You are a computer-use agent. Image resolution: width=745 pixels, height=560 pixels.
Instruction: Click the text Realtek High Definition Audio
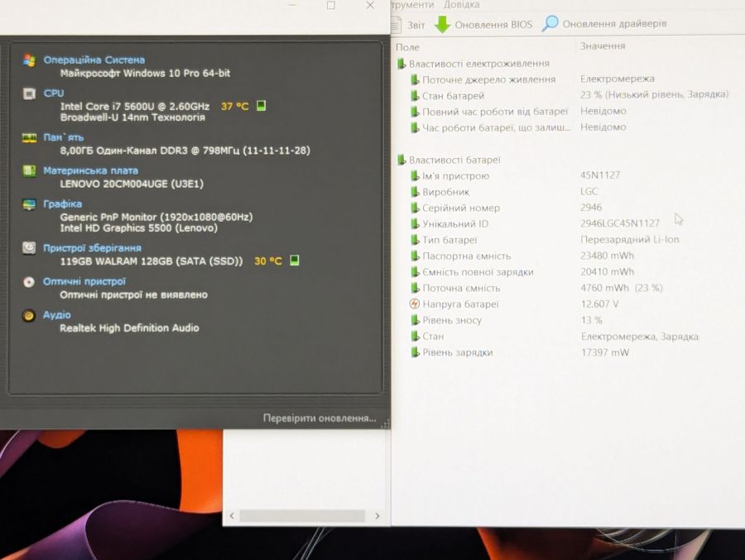pyautogui.click(x=129, y=328)
